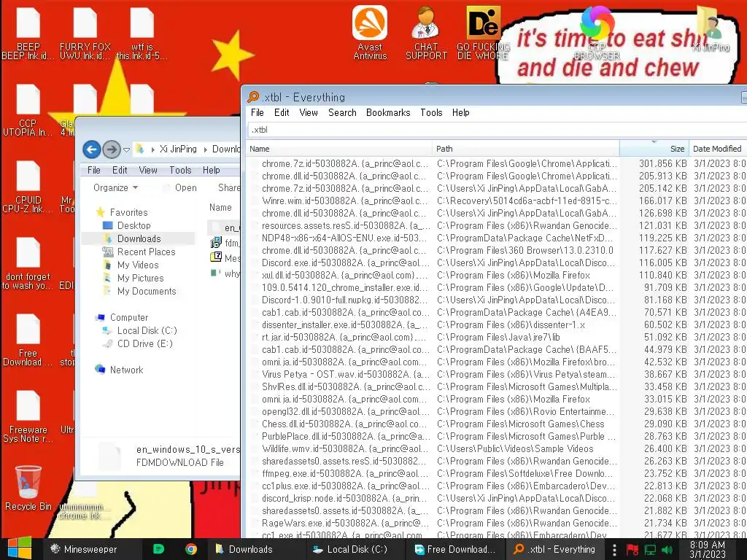Screen dimensions: 747x560
Task: Open the Recycle Bin
Action: tap(28, 488)
